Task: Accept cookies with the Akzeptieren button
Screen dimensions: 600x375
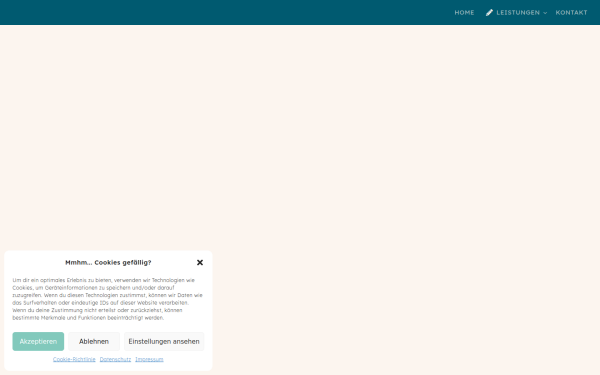Action: tap(38, 341)
